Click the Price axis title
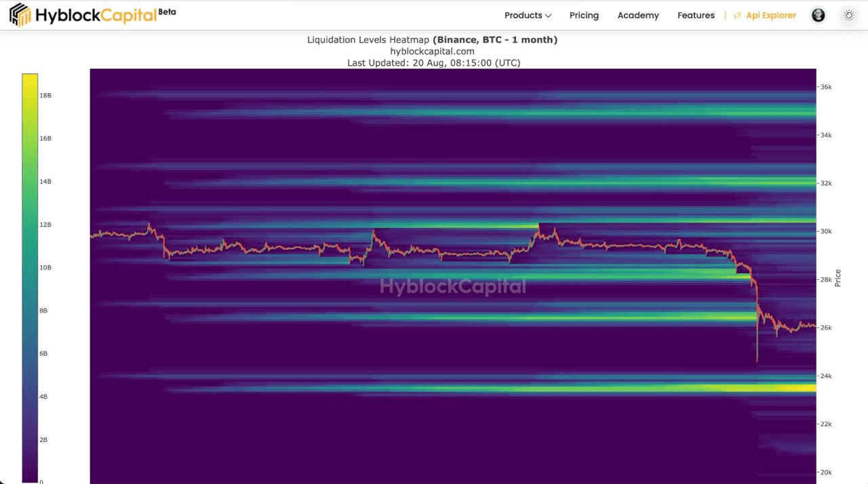The height and width of the screenshot is (484, 868). point(838,278)
